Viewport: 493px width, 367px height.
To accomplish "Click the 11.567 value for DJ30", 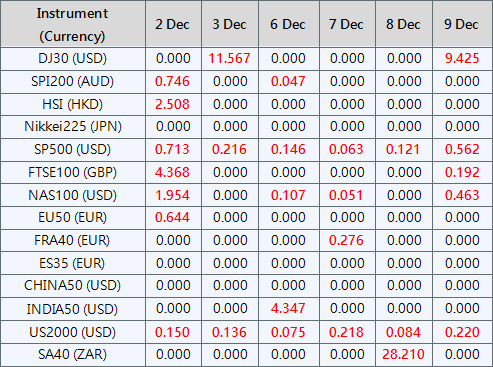I will coord(229,58).
